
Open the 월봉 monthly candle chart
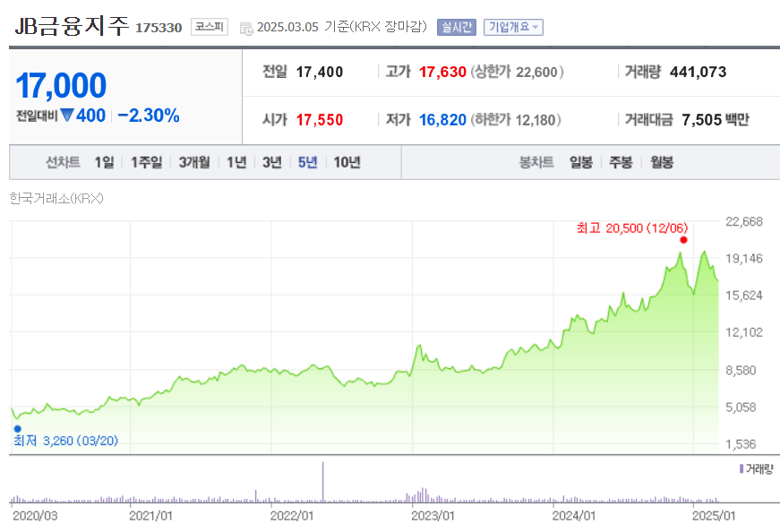(662, 162)
